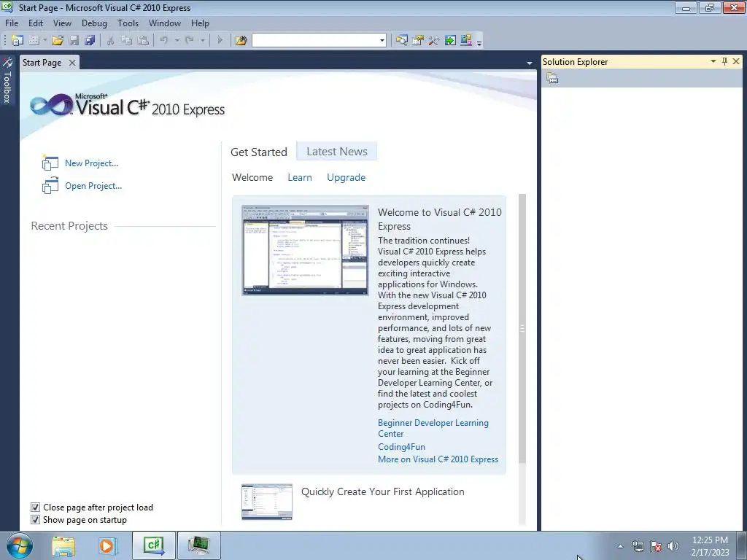Screen dimensions: 747x560
Task: Open Windows Explorer from the taskbar
Action: coord(63,545)
